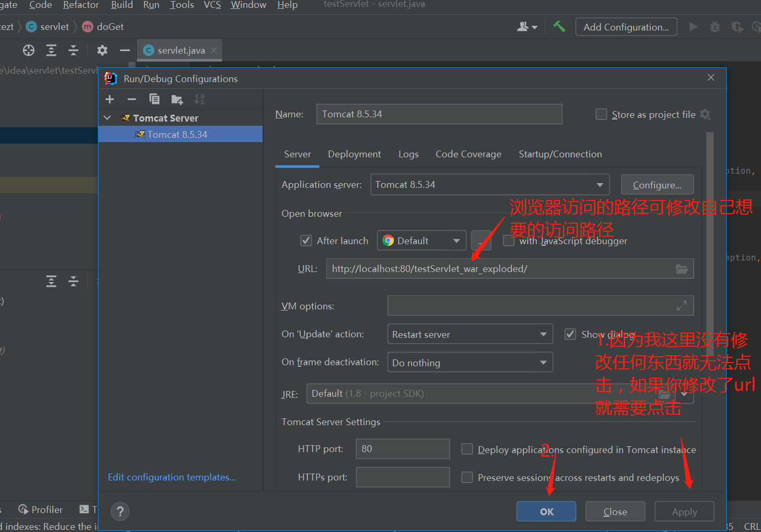Open the help question mark button
This screenshot has height=532, width=761.
(x=120, y=511)
